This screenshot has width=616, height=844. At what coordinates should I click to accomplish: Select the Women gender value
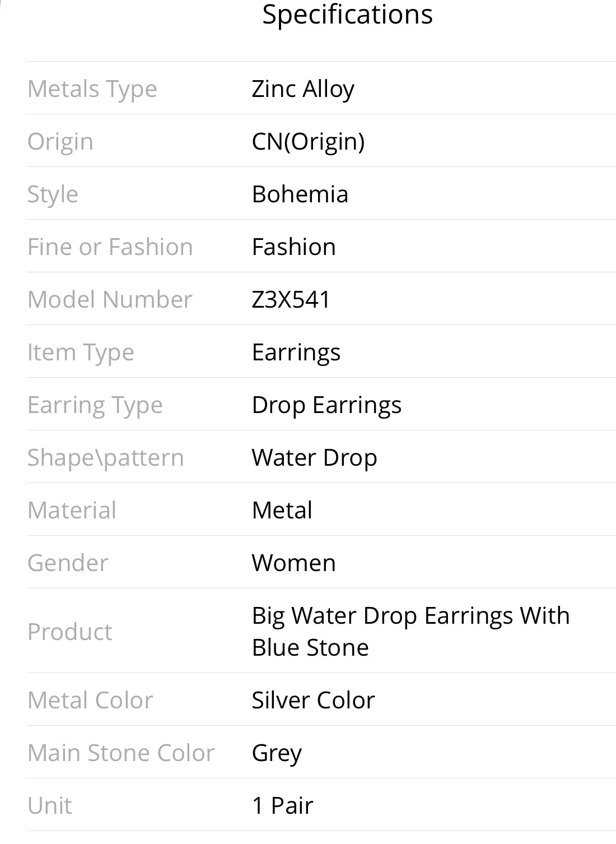(x=294, y=563)
